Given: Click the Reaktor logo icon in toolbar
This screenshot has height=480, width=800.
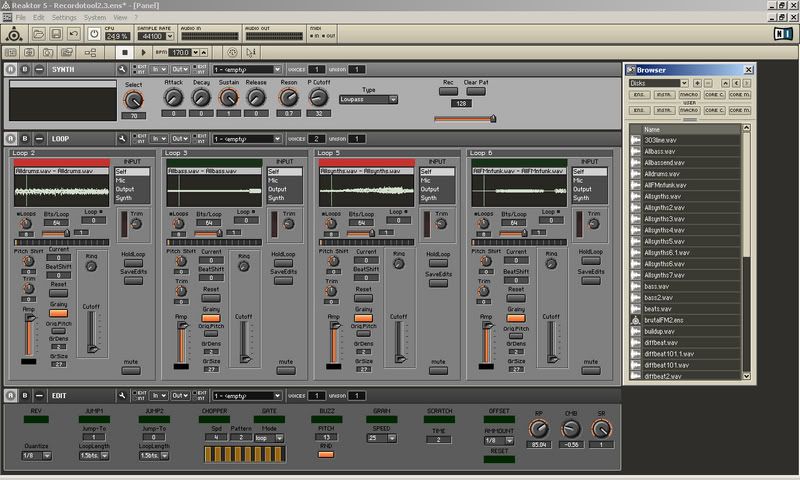Looking at the screenshot, I should click(x=14, y=34).
